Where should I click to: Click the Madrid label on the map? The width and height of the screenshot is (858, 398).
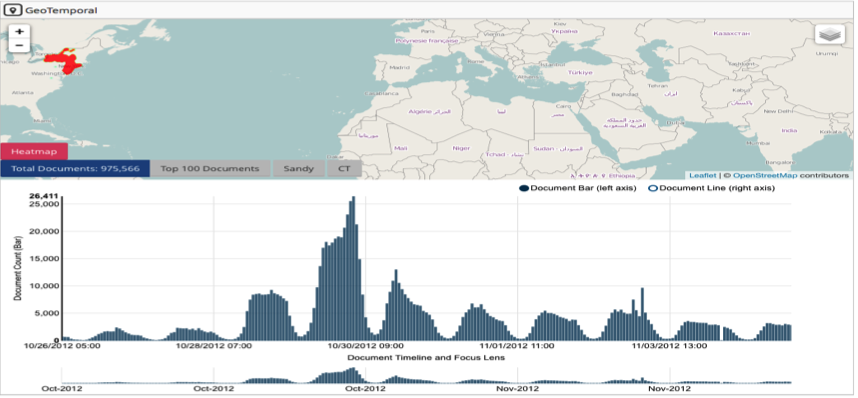point(399,68)
